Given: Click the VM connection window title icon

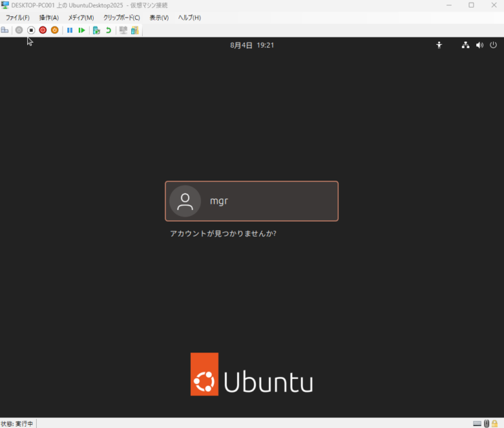Looking at the screenshot, I should pos(5,5).
